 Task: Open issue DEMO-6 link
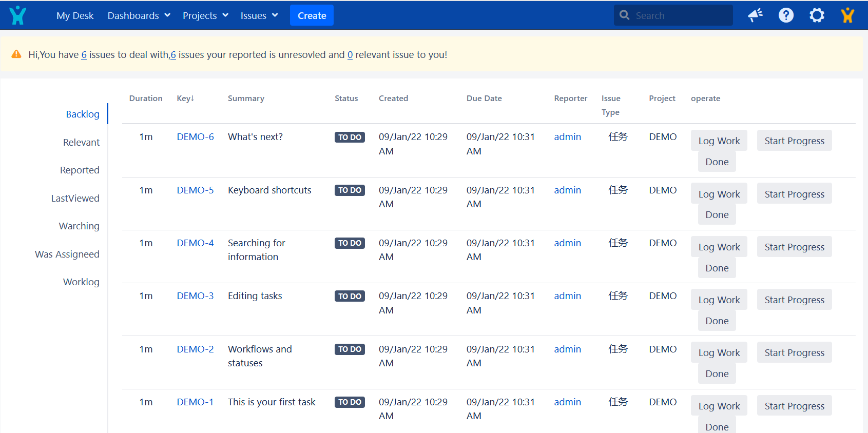tap(195, 137)
